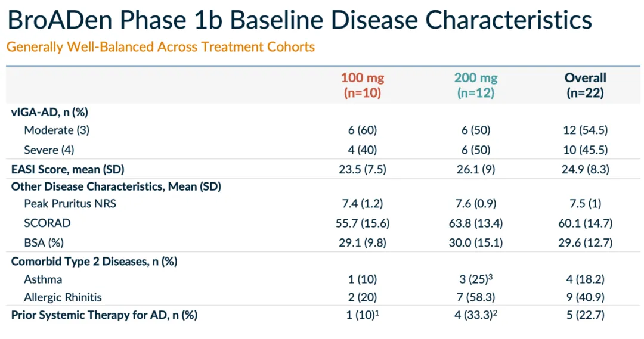Click the SCORAD row label
644x339 pixels.
click(x=47, y=223)
